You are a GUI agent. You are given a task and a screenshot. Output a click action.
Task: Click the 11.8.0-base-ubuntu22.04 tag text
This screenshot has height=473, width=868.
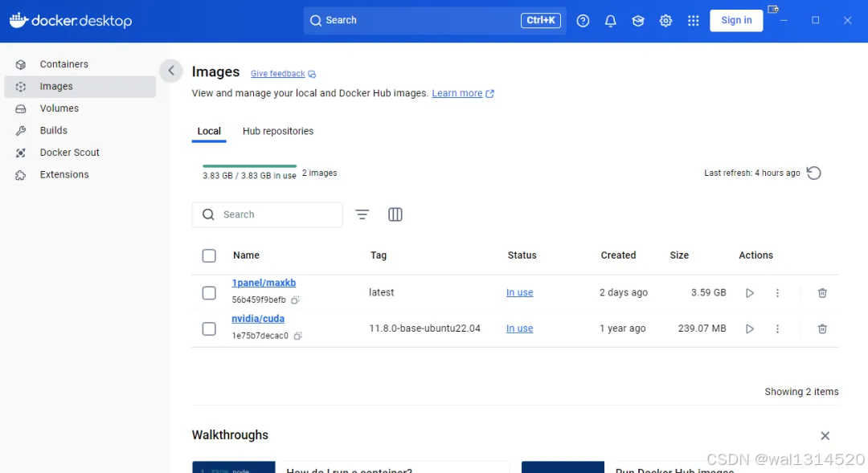click(424, 328)
